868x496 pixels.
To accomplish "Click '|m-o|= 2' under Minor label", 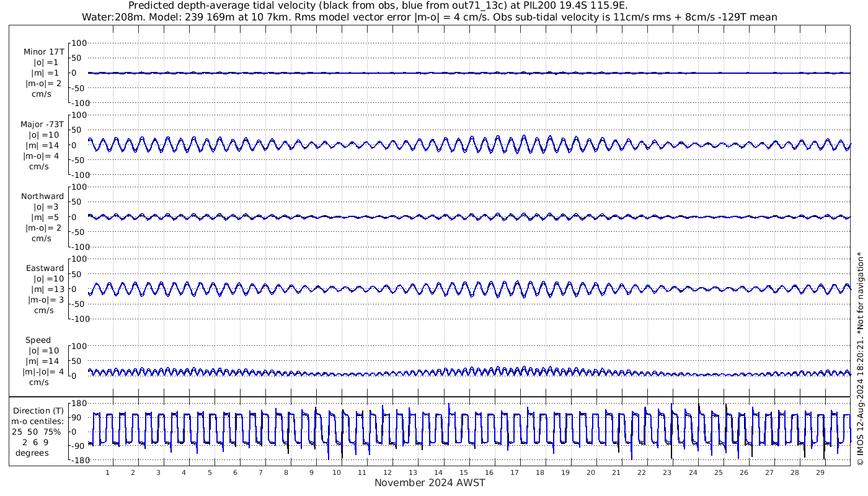I will (43, 84).
